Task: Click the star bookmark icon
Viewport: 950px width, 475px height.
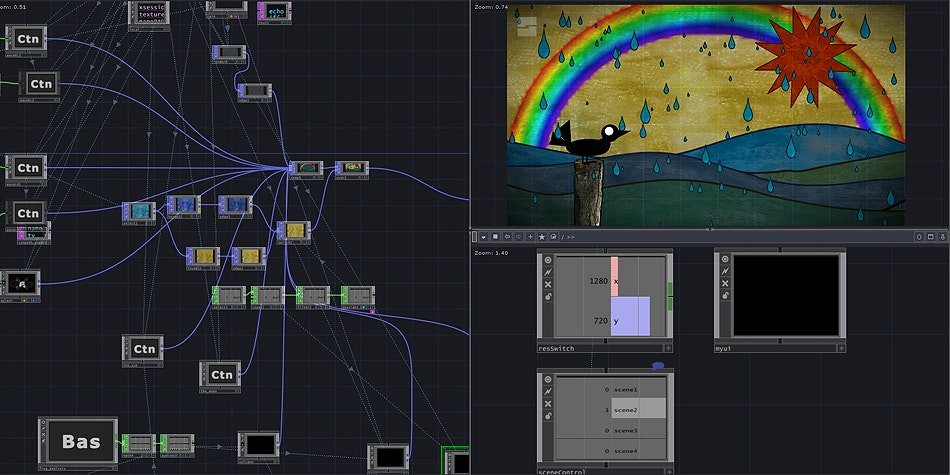Action: [542, 237]
